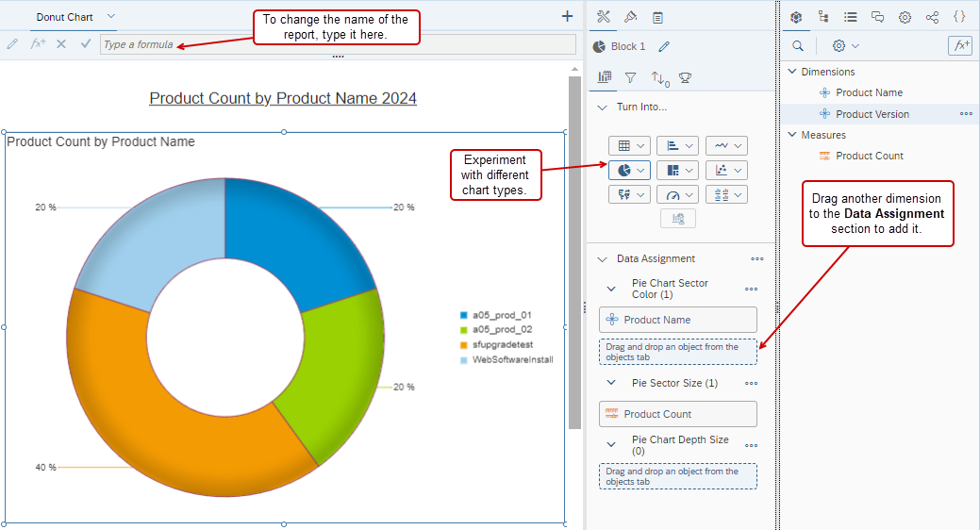Screen dimensions: 980x530
Task: Open the Filter tab with funnel icon
Action: (630, 77)
